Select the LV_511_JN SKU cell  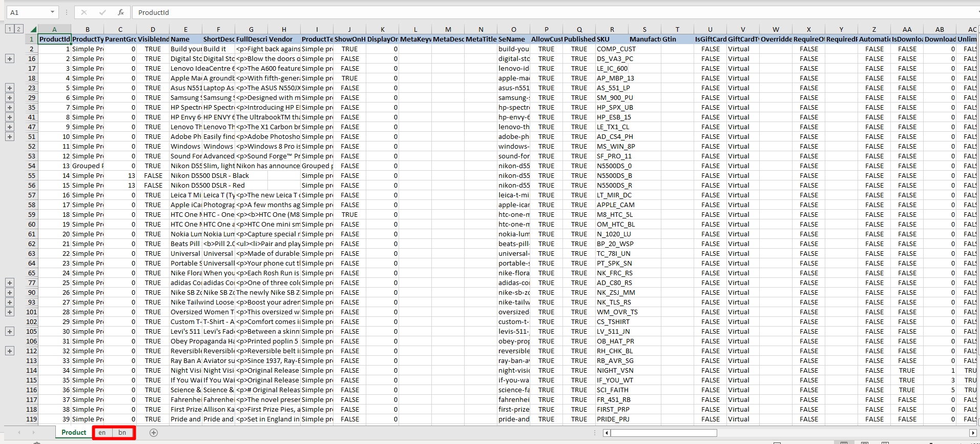(x=612, y=332)
